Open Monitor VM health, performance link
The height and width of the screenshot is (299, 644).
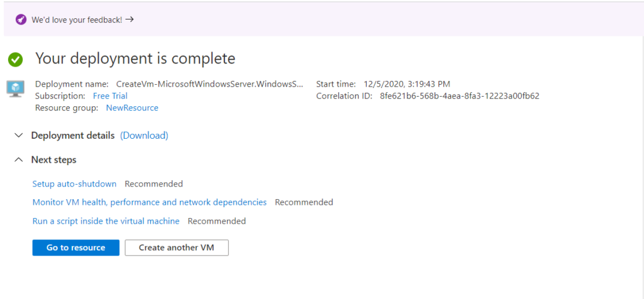150,202
